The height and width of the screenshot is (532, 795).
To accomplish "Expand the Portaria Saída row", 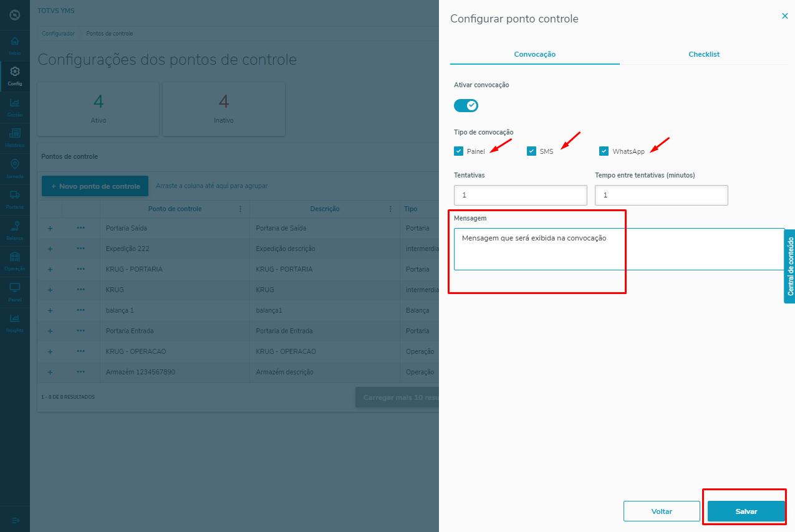I will pos(50,228).
